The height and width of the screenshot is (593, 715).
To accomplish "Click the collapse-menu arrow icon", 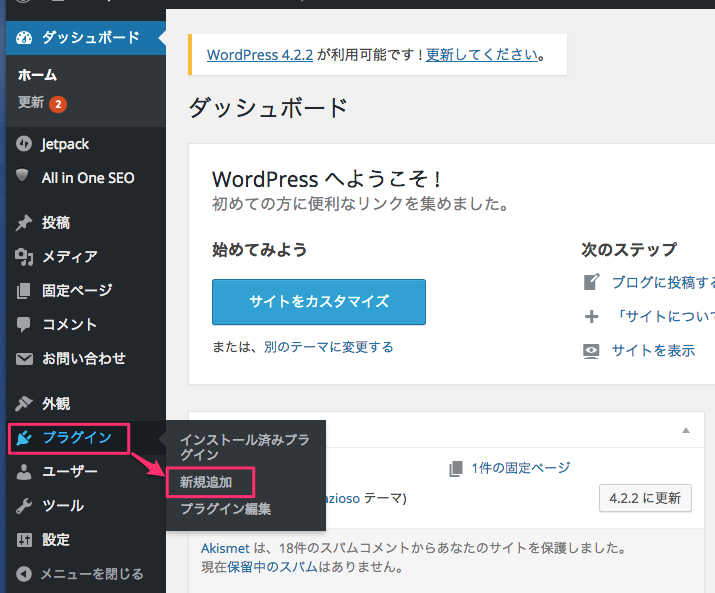I will pyautogui.click(x=24, y=574).
